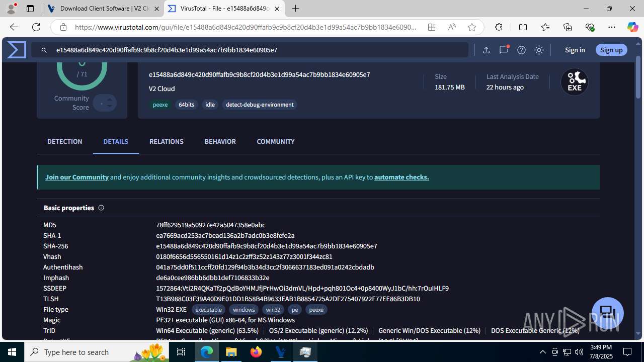Screen dimensions: 644x362
Task: Click the search magnifier icon in VirusTotal bar
Action: 44,50
